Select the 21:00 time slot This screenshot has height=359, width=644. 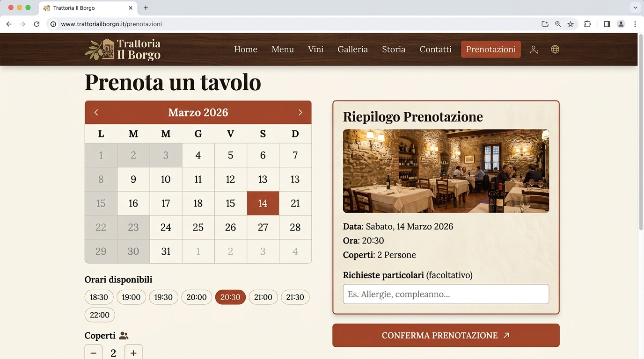263,297
